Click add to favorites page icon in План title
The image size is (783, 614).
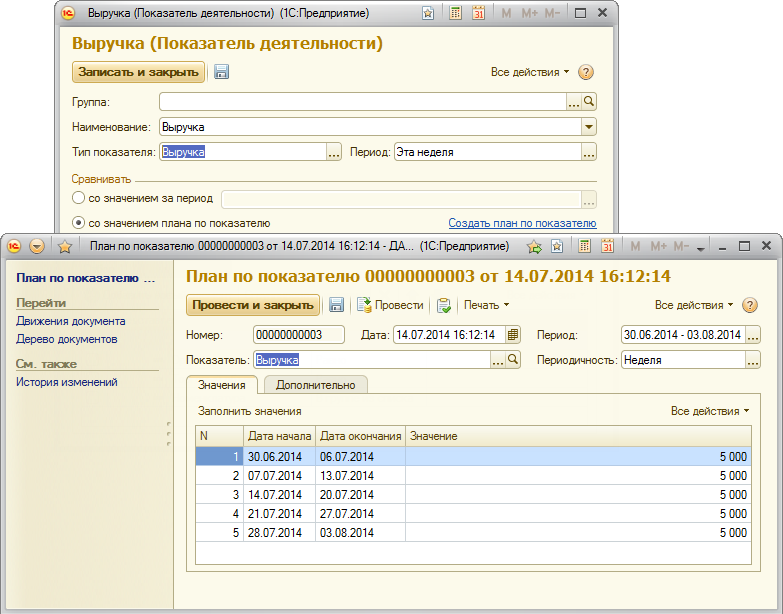(x=557, y=246)
